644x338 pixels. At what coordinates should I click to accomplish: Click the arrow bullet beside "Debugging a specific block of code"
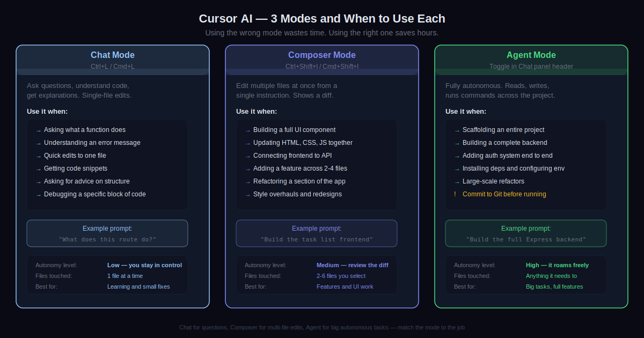click(x=38, y=195)
